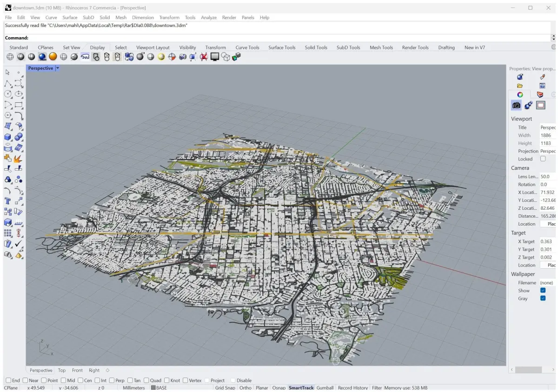
Task: Open the Perspective viewport title dropdown arrow
Action: [x=58, y=68]
